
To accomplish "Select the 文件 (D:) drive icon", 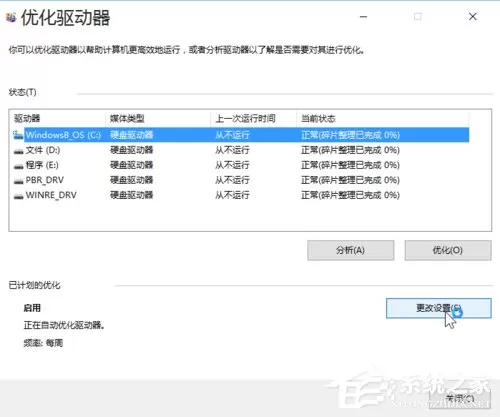I will (x=18, y=151).
